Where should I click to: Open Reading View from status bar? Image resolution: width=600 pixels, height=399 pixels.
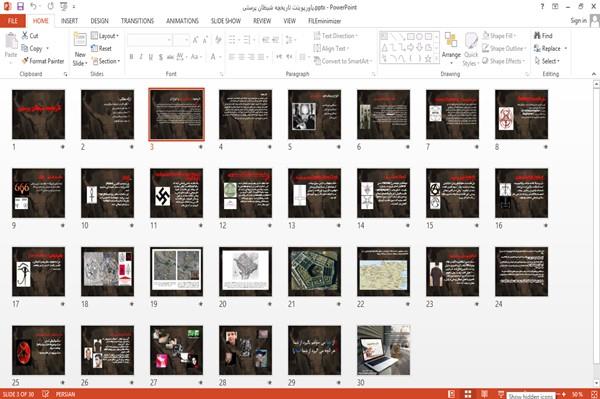click(x=484, y=394)
